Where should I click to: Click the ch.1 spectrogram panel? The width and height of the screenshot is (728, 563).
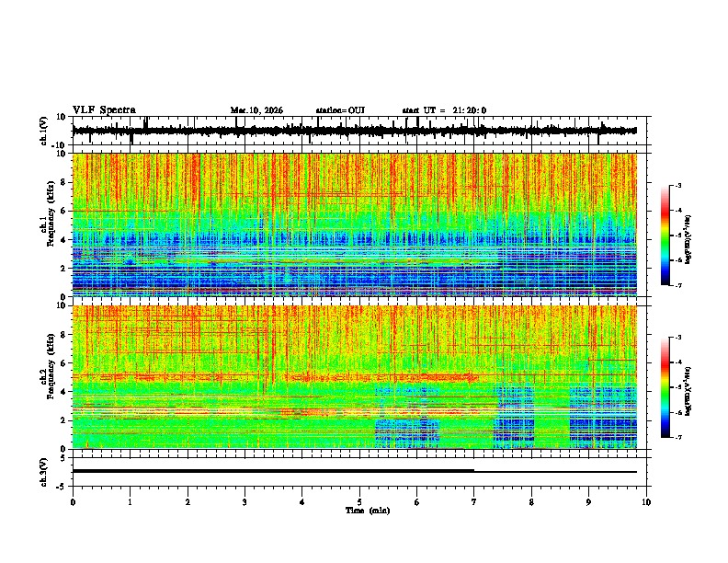point(354,224)
